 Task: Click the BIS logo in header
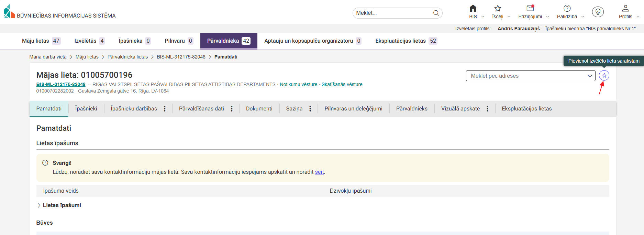9,11
